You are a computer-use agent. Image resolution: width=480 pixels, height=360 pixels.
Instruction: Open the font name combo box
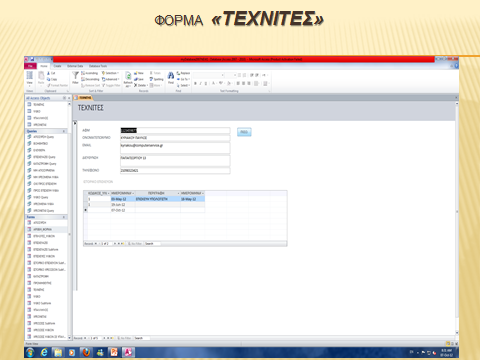click(208, 75)
